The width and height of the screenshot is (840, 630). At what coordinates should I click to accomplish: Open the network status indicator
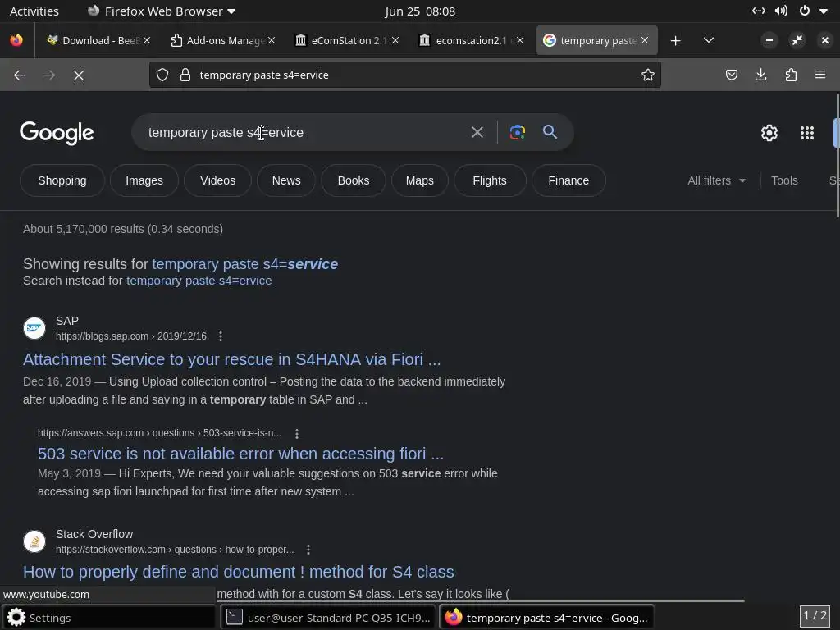(x=759, y=11)
